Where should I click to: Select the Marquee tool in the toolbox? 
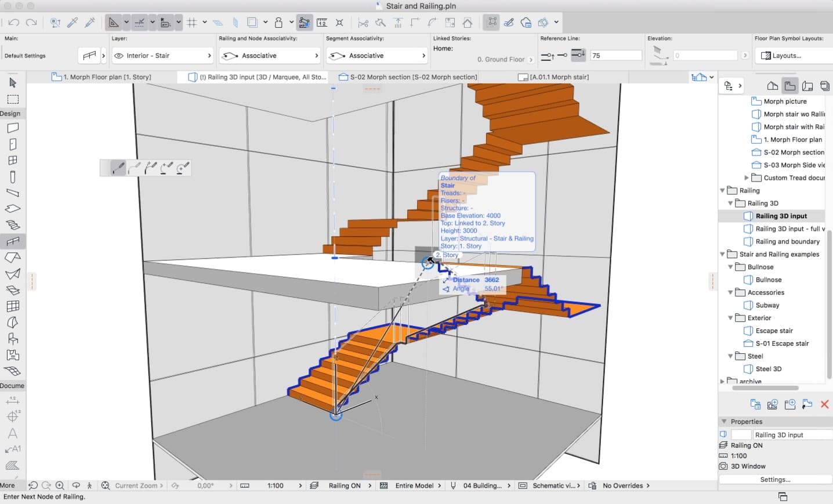point(13,99)
